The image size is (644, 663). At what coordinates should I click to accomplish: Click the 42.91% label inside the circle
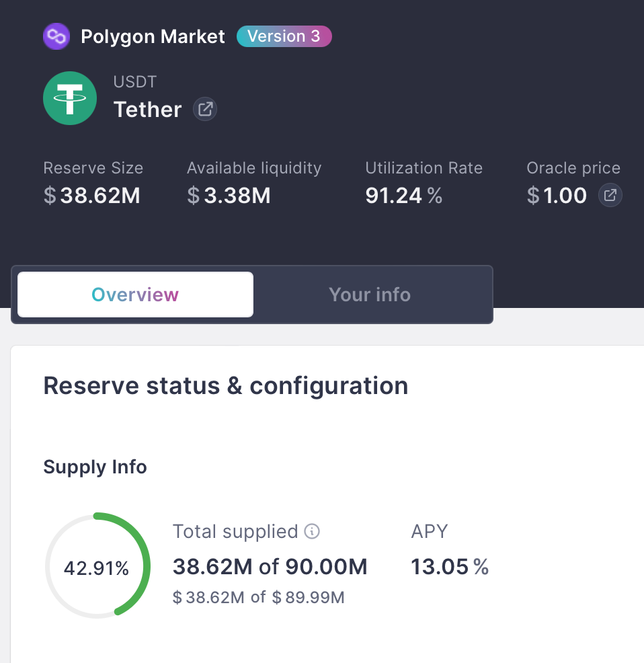[97, 567]
